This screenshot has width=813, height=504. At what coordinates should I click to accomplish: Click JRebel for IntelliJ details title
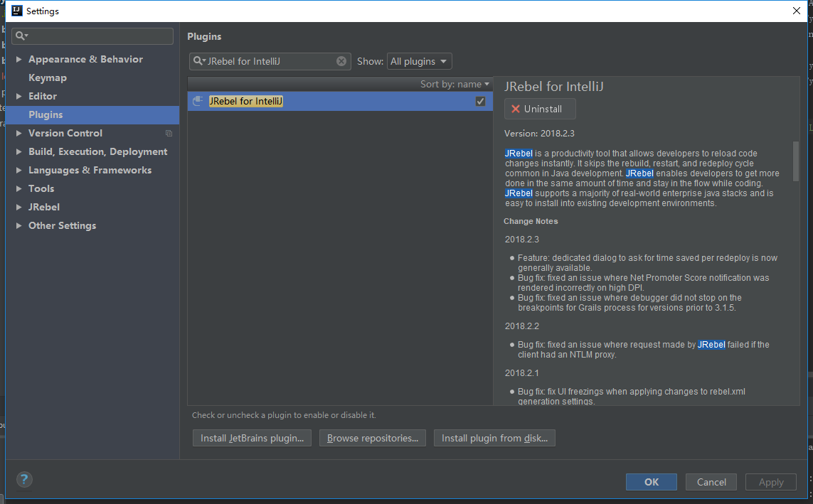tap(554, 87)
